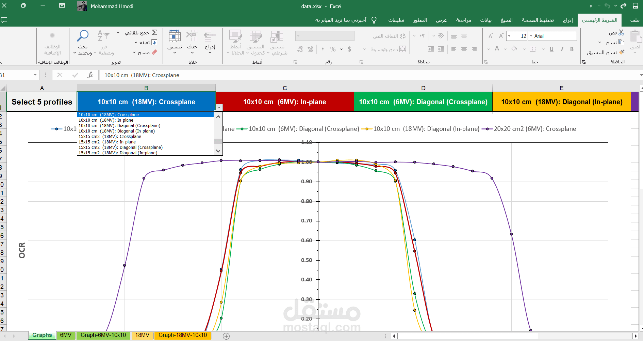Click the Save icon in title bar
Image resolution: width=644 pixels, height=341 pixels.
pyautogui.click(x=635, y=6)
